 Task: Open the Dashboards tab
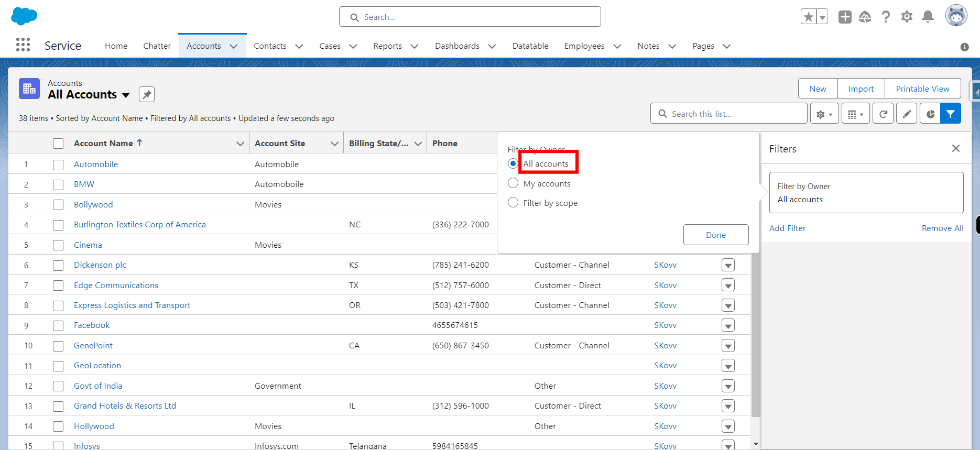(x=457, y=46)
